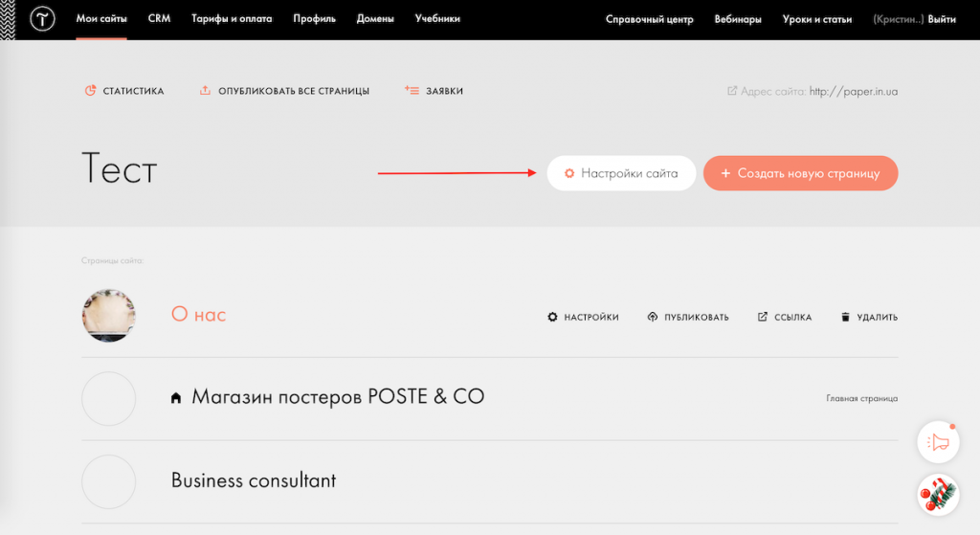The image size is (980, 535).
Task: Open the Заявки list icon
Action: (x=412, y=91)
